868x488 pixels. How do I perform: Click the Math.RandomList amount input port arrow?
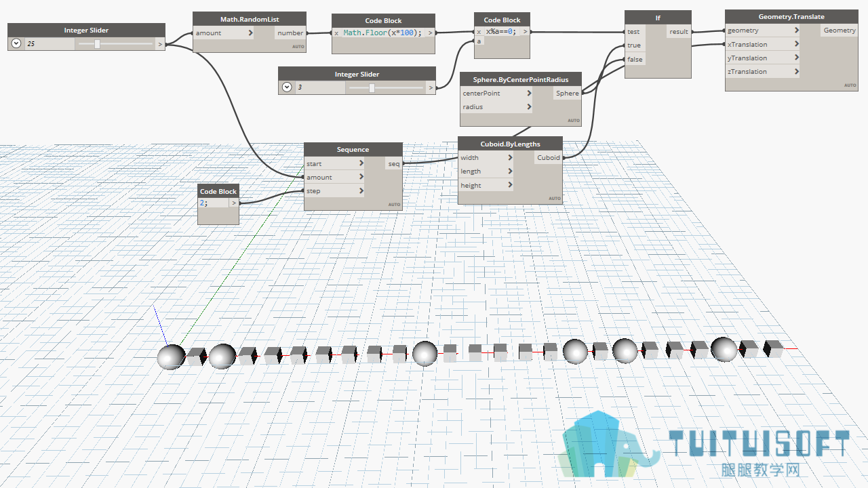point(250,33)
